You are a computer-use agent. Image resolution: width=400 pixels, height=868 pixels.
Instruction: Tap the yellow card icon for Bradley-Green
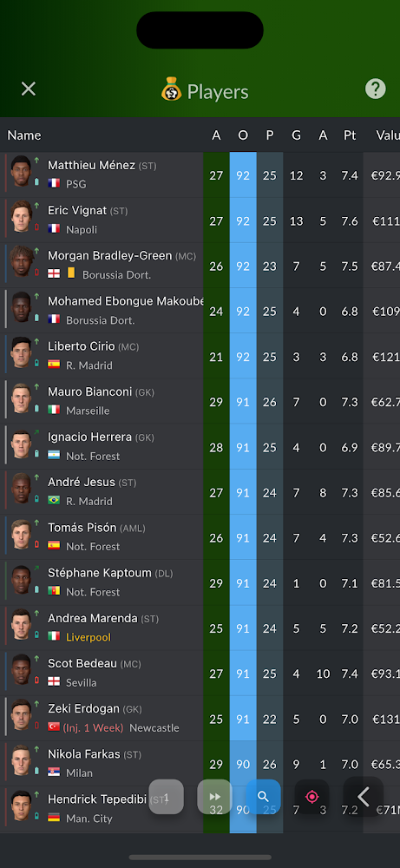tap(71, 273)
